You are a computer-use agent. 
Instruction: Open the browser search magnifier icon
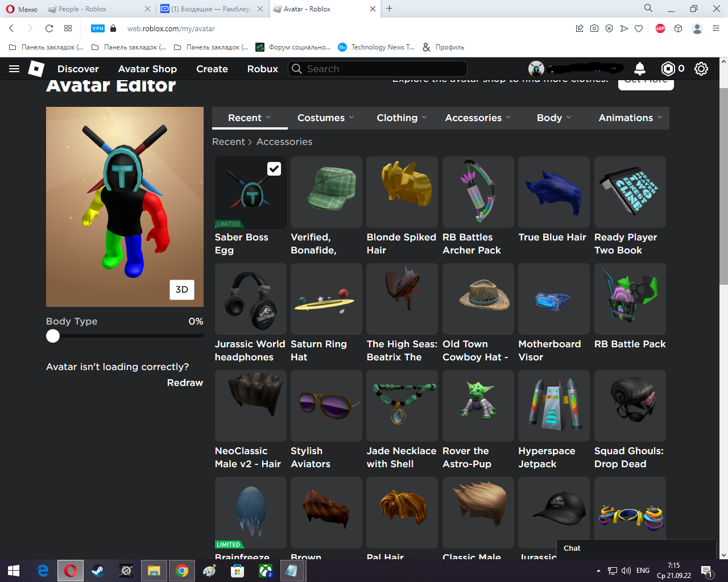648,9
